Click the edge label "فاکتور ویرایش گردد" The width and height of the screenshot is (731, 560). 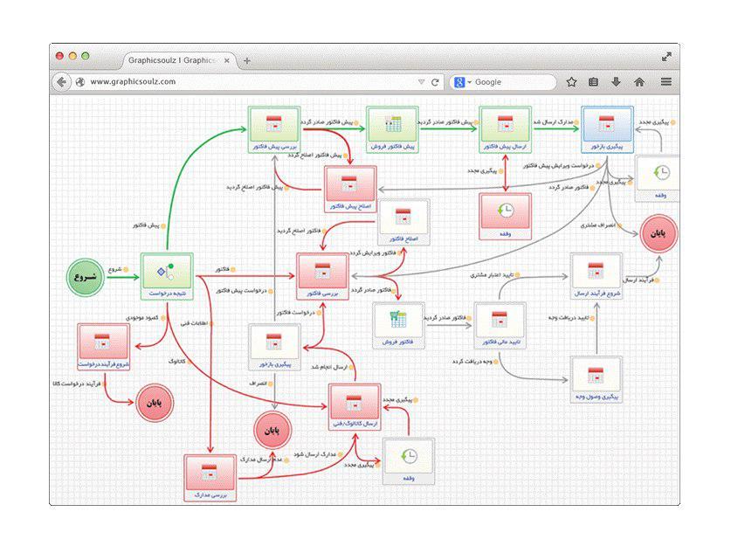tap(373, 252)
